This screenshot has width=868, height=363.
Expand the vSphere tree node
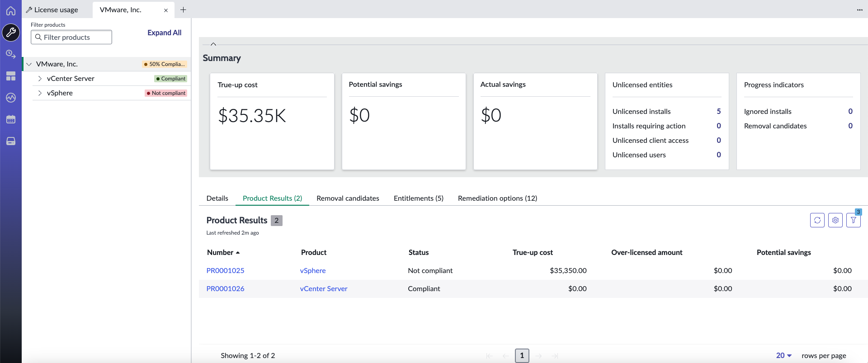tap(40, 93)
